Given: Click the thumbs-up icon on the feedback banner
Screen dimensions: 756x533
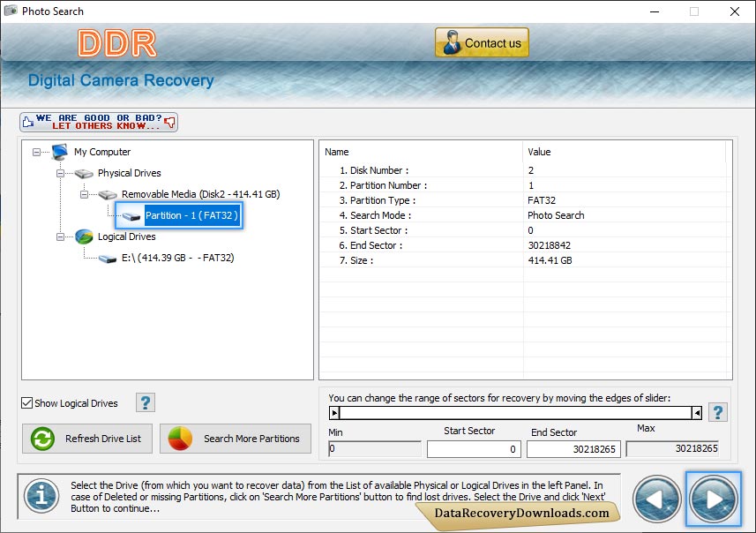Looking at the screenshot, I should pos(28,122).
